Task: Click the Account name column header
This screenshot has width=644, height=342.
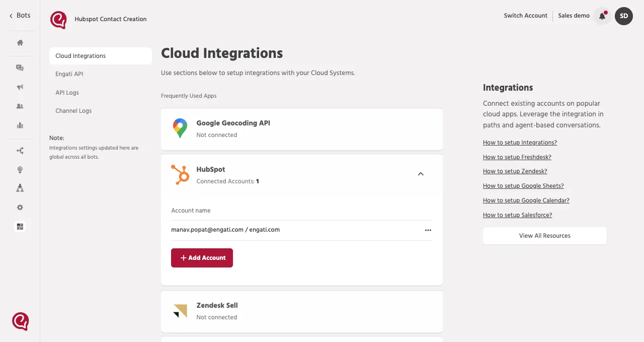Action: coord(191,211)
